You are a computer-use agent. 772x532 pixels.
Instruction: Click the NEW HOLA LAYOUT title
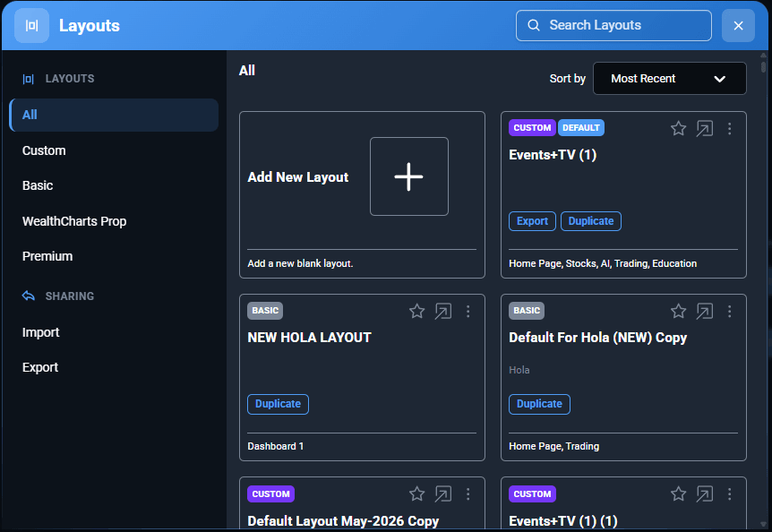(309, 338)
